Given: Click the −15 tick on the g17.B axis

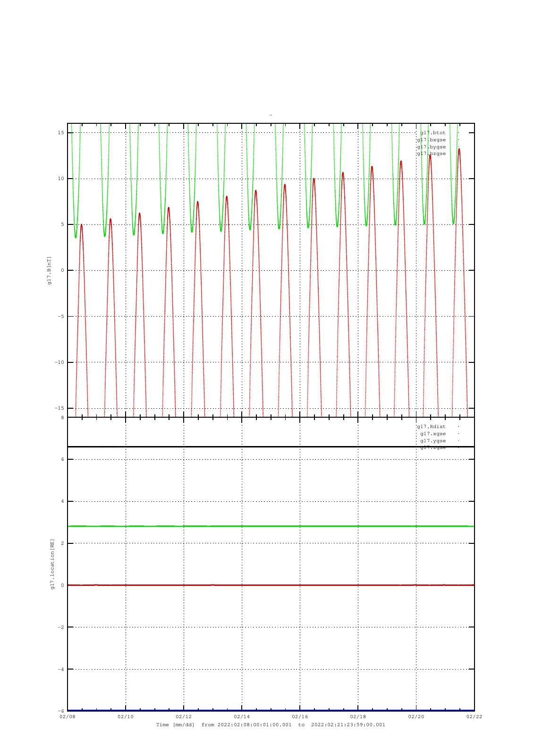Looking at the screenshot, I should click(59, 408).
